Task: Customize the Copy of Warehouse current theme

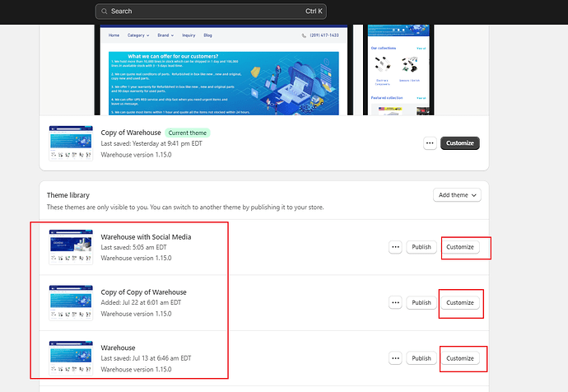Action: 459,143
